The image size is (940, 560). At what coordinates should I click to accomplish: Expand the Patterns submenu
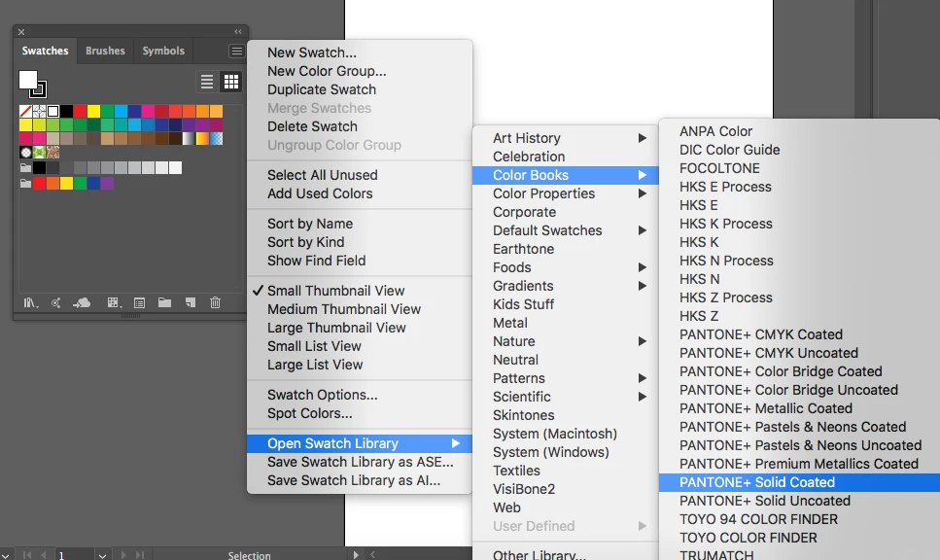[x=566, y=378]
